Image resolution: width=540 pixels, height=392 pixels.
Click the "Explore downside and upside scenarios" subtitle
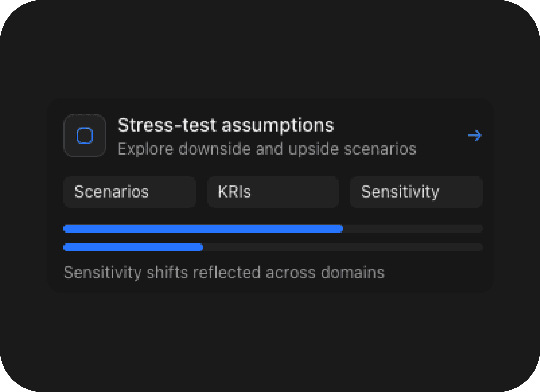[267, 149]
